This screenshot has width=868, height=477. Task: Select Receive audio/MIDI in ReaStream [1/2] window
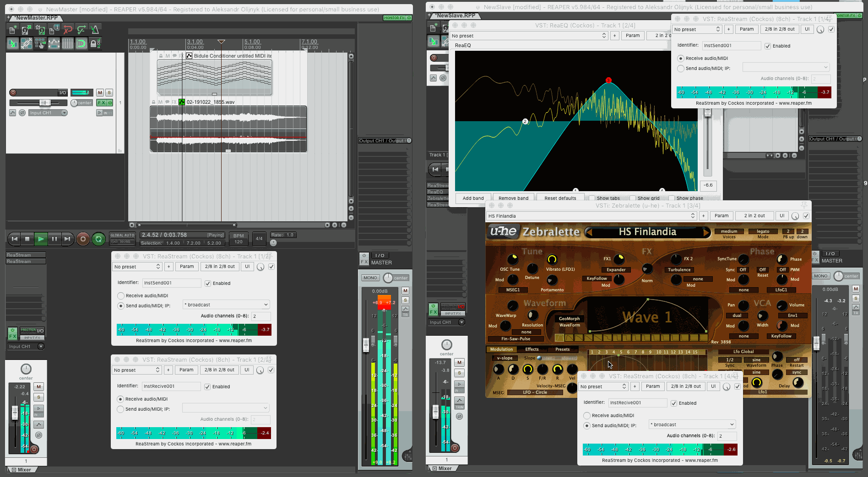121,296
